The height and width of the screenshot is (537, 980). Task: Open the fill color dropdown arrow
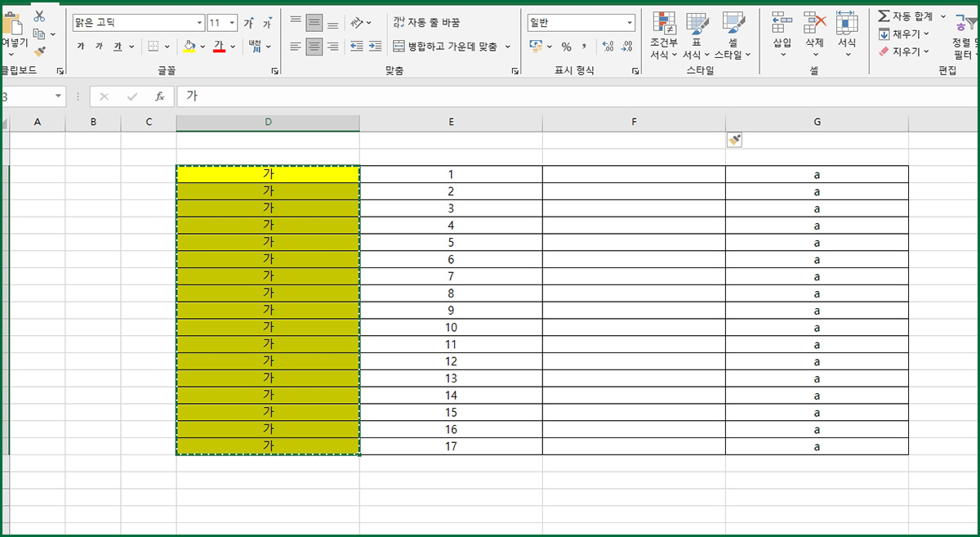(204, 47)
